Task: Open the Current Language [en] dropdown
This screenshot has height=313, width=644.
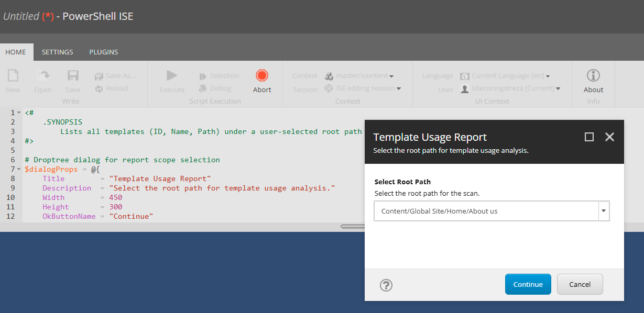Action: point(505,75)
